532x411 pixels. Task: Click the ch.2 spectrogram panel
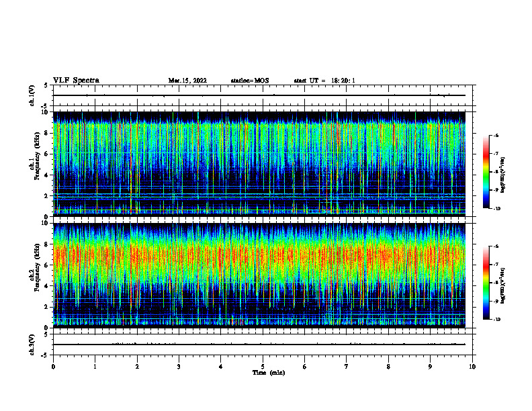click(259, 275)
